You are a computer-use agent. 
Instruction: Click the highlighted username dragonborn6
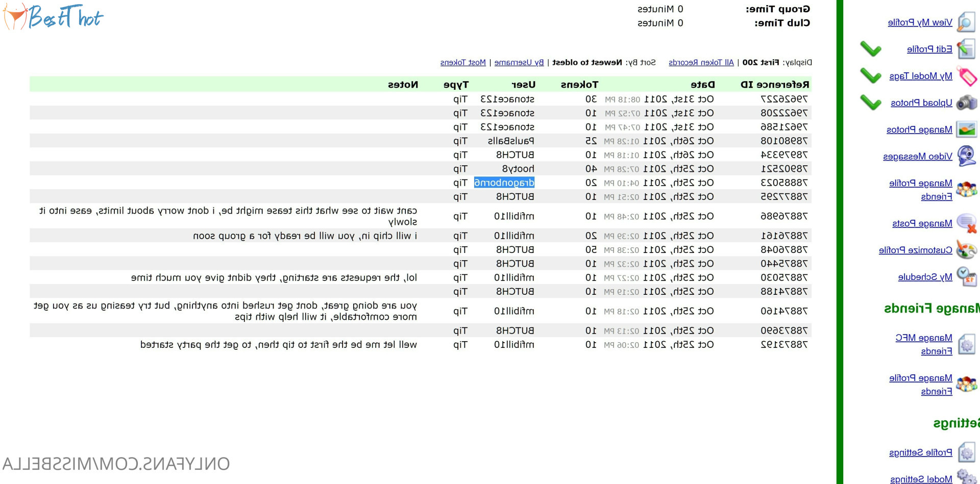tap(504, 183)
